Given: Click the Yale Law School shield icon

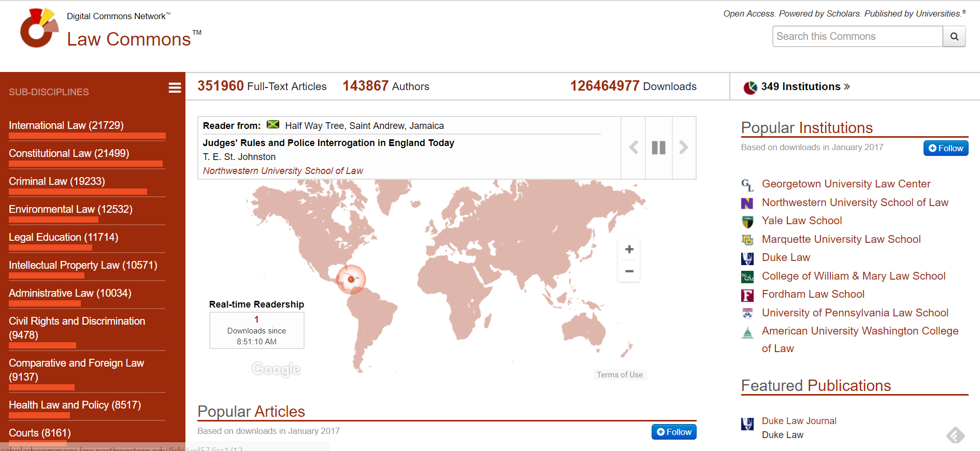Looking at the screenshot, I should pos(747,222).
